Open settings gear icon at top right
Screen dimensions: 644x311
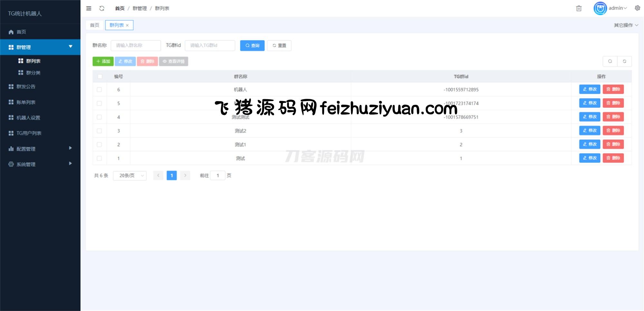click(x=637, y=8)
